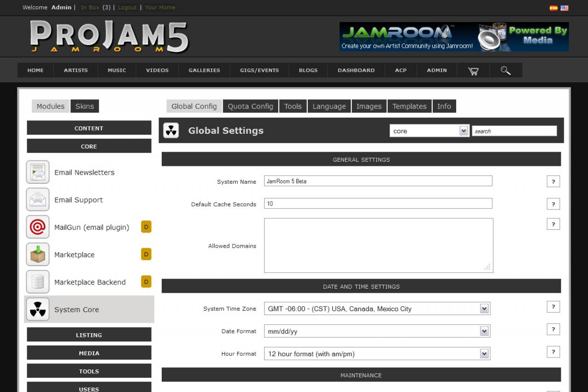Click the help button beside System Name
Image resolution: width=588 pixels, height=392 pixels.
pos(553,181)
